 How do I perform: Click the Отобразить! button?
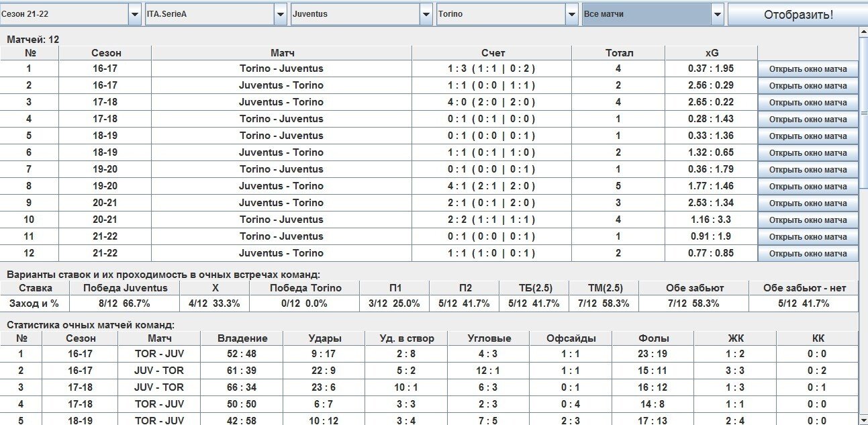point(798,14)
